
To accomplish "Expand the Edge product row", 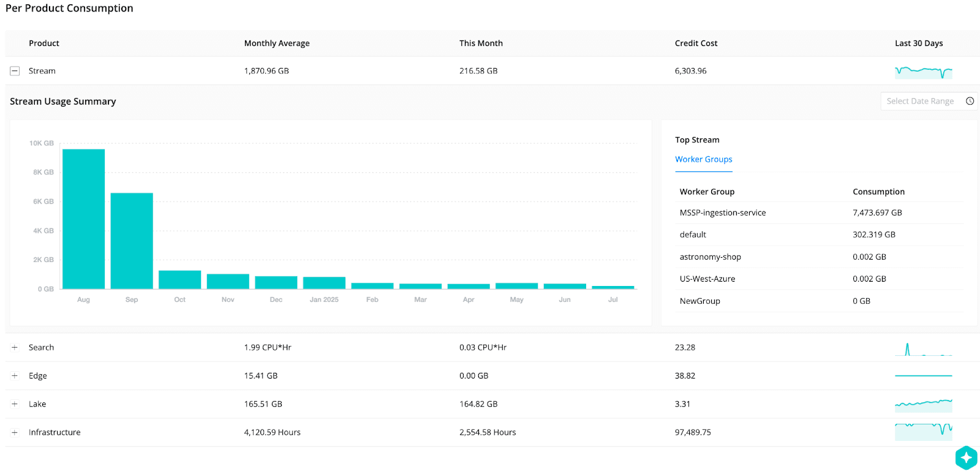I will 15,376.
